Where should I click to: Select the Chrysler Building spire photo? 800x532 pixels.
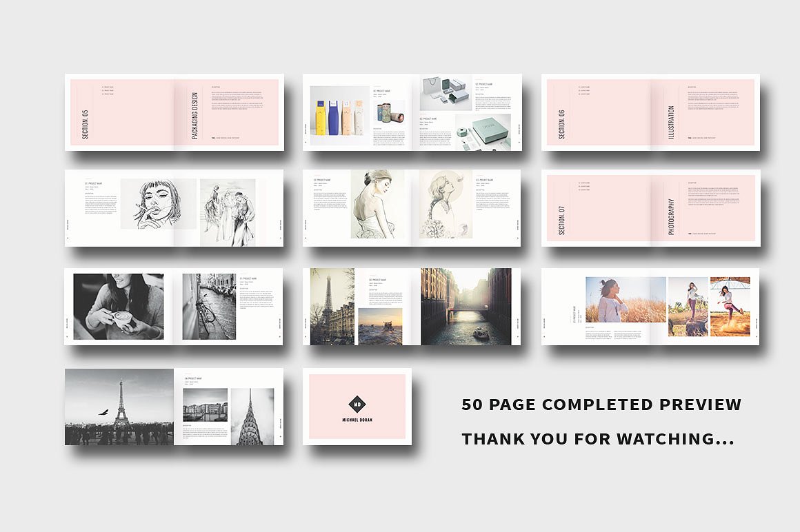[x=252, y=416]
